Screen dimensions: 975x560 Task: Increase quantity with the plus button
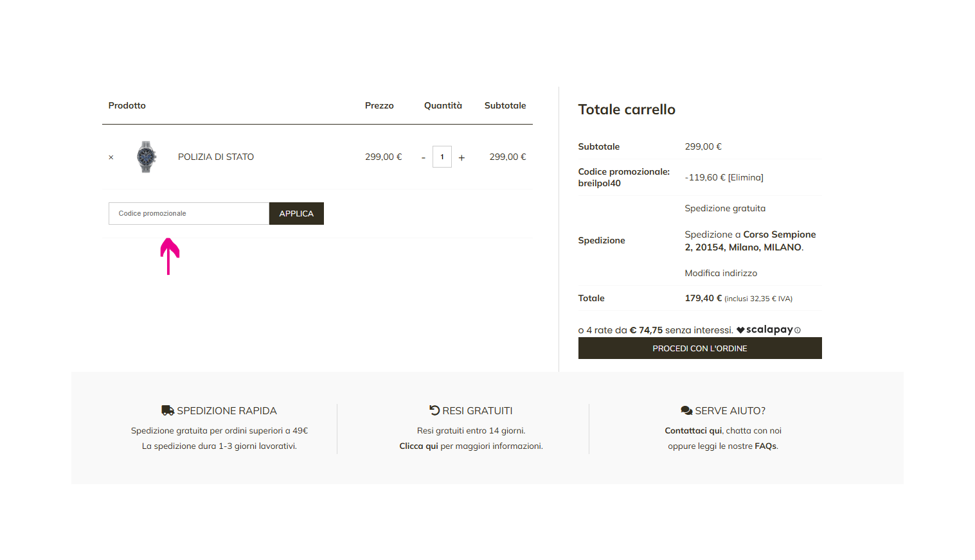(461, 157)
